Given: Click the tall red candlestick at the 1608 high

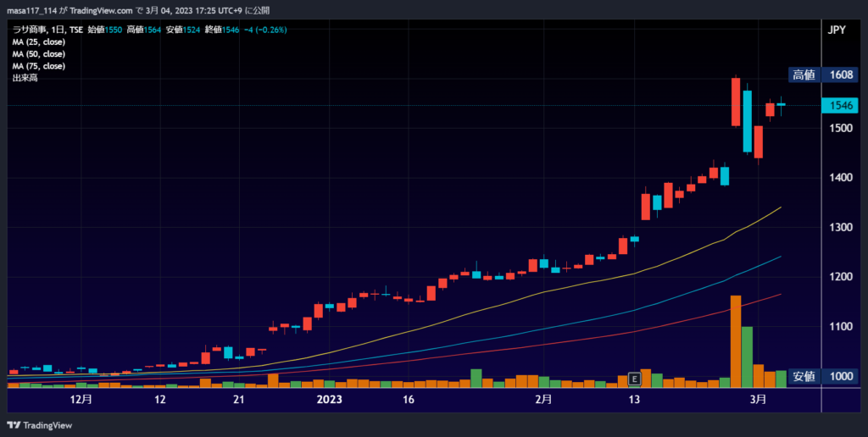Looking at the screenshot, I should [x=736, y=102].
